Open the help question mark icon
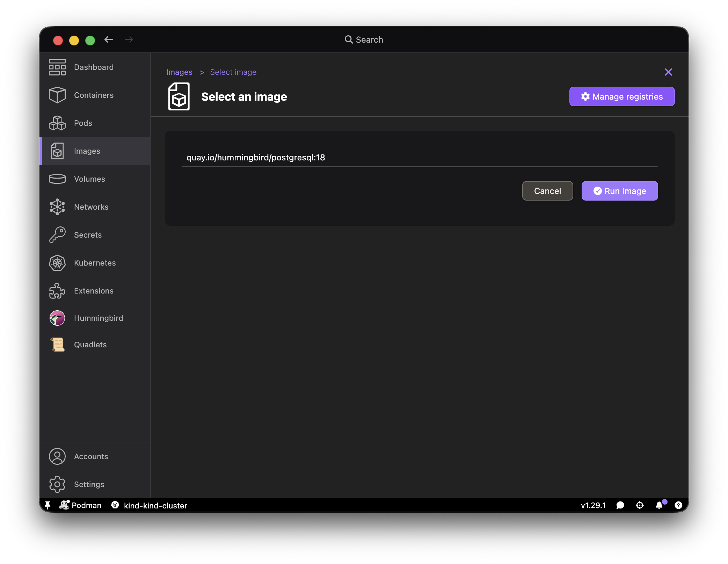 (678, 505)
